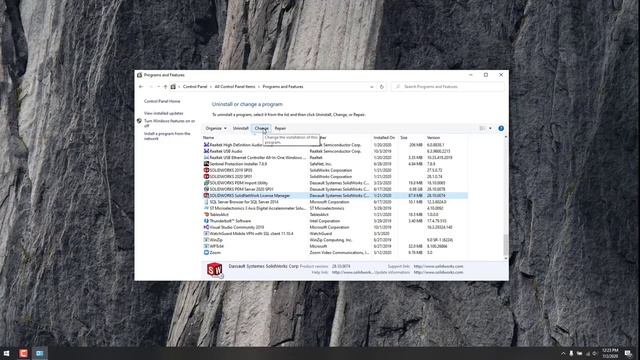This screenshot has height=360, width=640.
Task: Open the Support link URL solidworks.com
Action: click(438, 266)
